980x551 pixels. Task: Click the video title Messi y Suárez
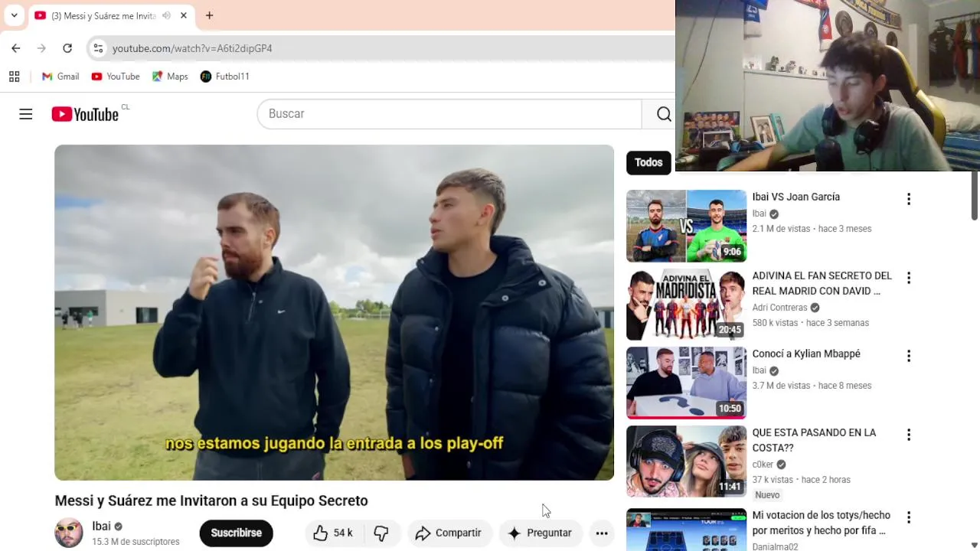coord(211,500)
